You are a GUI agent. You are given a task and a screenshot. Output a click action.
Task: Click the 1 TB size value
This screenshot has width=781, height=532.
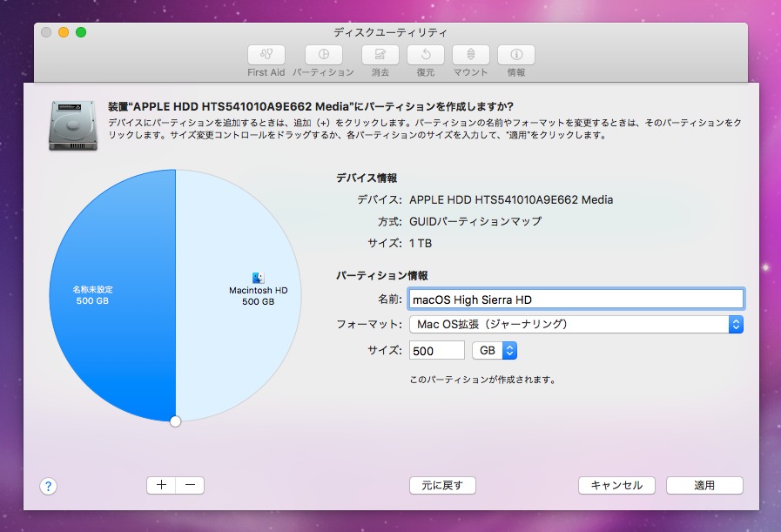pos(421,244)
